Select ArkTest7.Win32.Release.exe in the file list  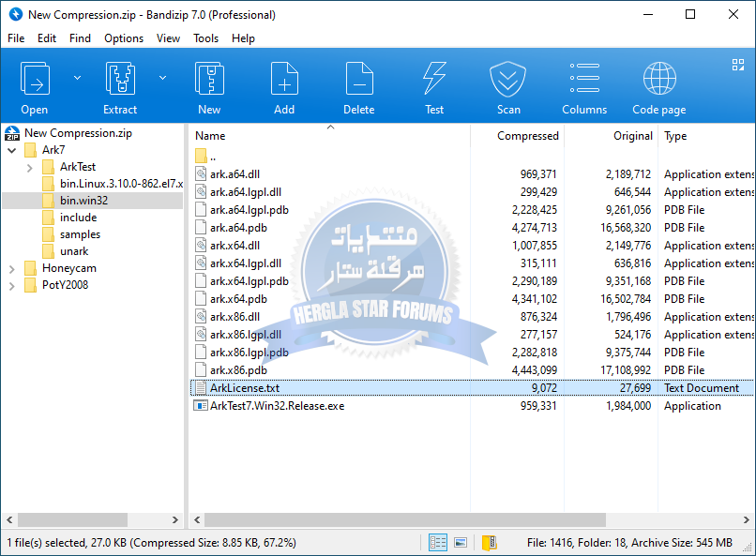[278, 406]
